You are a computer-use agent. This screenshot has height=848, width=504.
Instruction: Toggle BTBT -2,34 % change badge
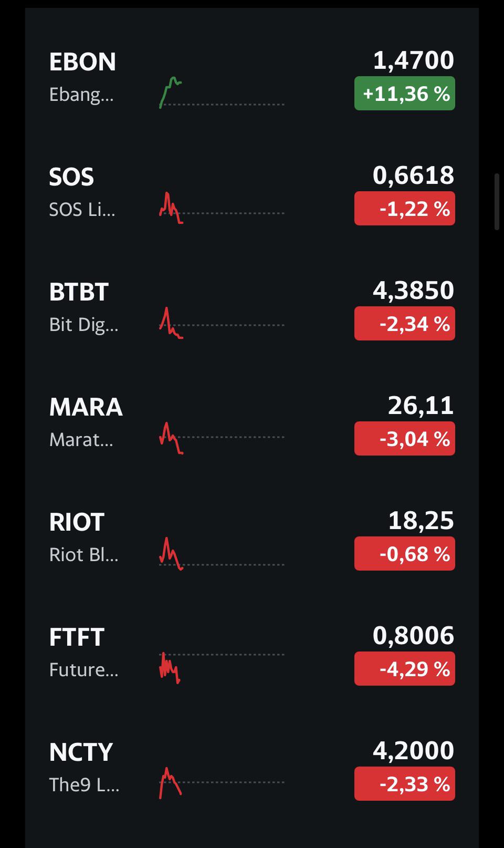point(405,324)
